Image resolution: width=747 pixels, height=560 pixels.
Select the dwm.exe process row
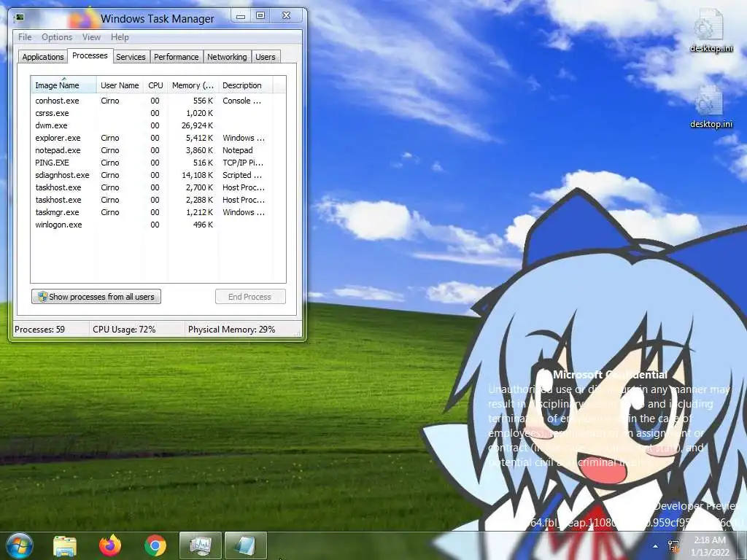pyautogui.click(x=158, y=125)
